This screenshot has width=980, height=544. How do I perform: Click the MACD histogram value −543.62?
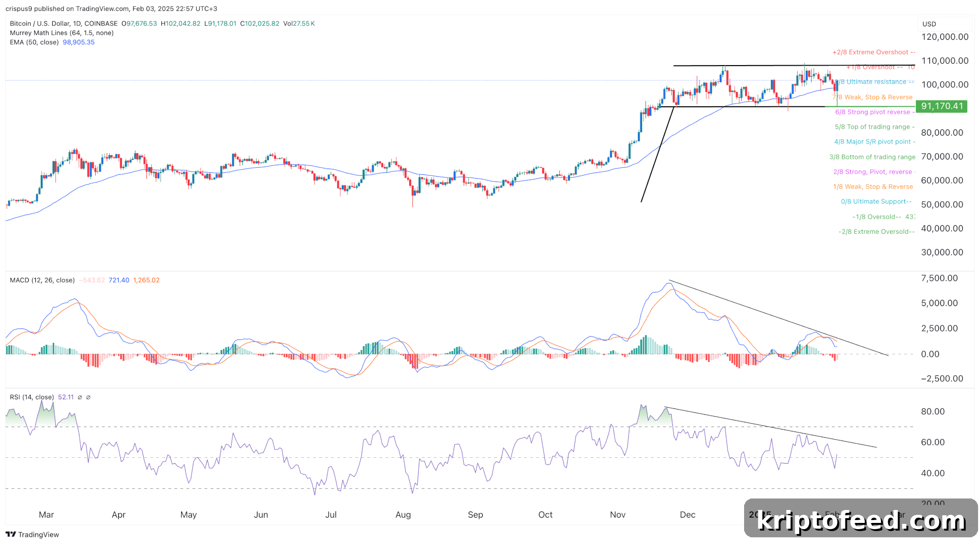92,280
